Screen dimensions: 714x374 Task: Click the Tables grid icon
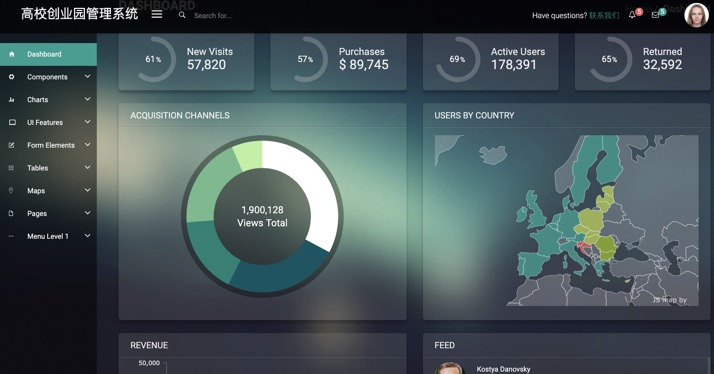tap(11, 168)
